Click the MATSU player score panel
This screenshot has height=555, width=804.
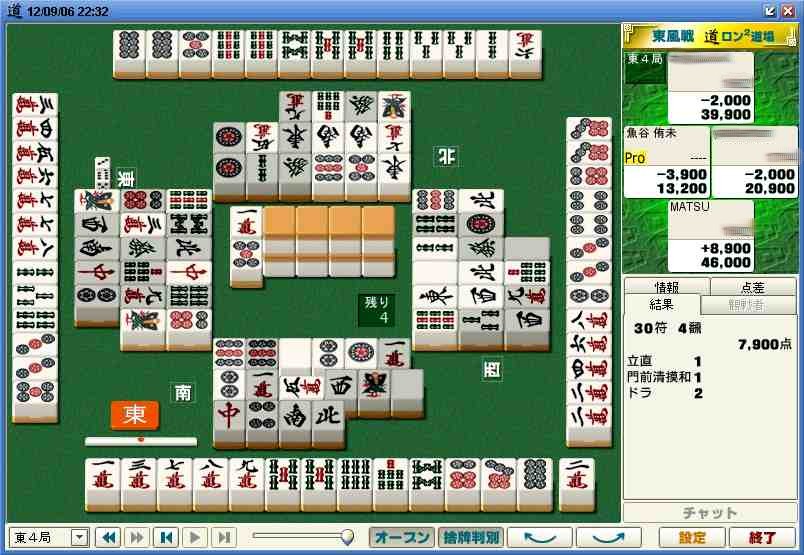click(x=711, y=236)
